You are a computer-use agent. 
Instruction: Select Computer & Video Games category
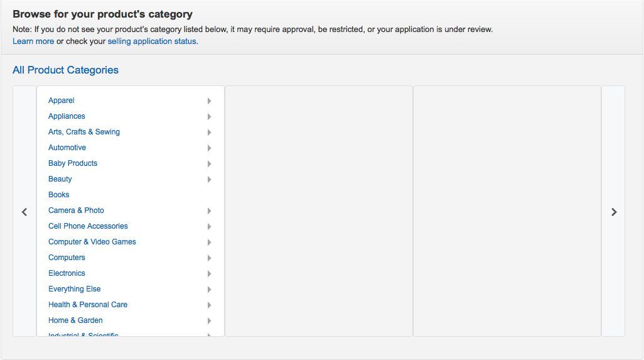tap(92, 242)
